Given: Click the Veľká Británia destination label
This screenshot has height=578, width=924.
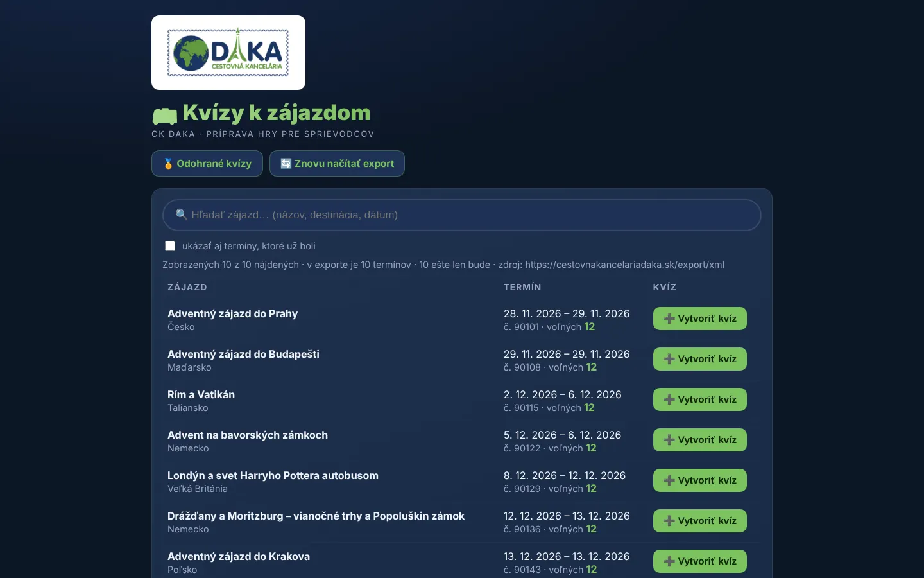Looking at the screenshot, I should pyautogui.click(x=198, y=489).
